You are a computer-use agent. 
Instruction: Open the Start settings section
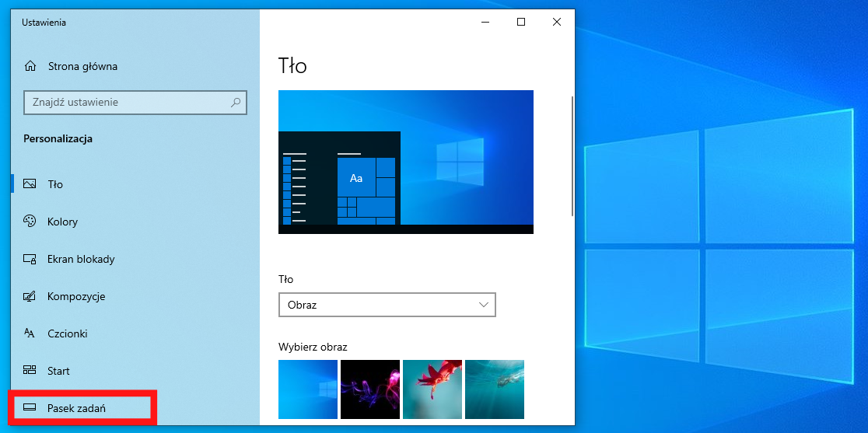135,370
